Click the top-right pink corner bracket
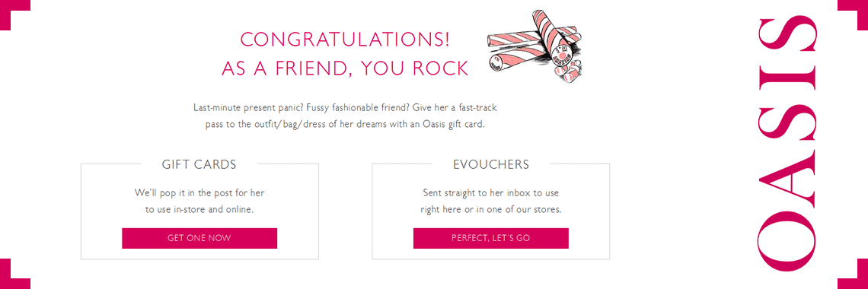 pyautogui.click(x=853, y=15)
